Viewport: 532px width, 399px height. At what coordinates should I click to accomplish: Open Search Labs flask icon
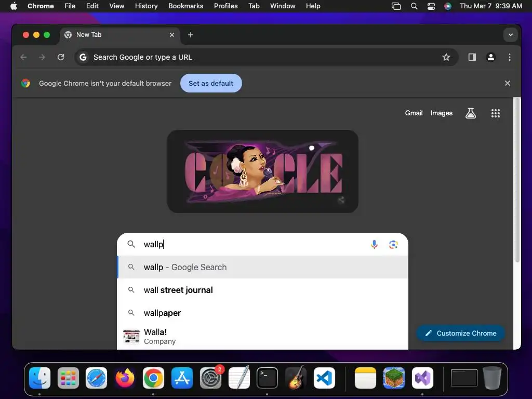[471, 113]
